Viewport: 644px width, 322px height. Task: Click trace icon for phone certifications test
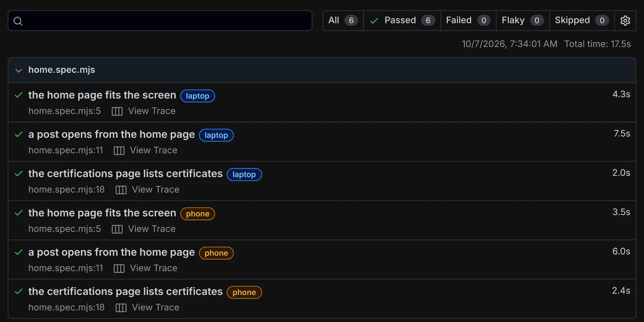point(121,308)
